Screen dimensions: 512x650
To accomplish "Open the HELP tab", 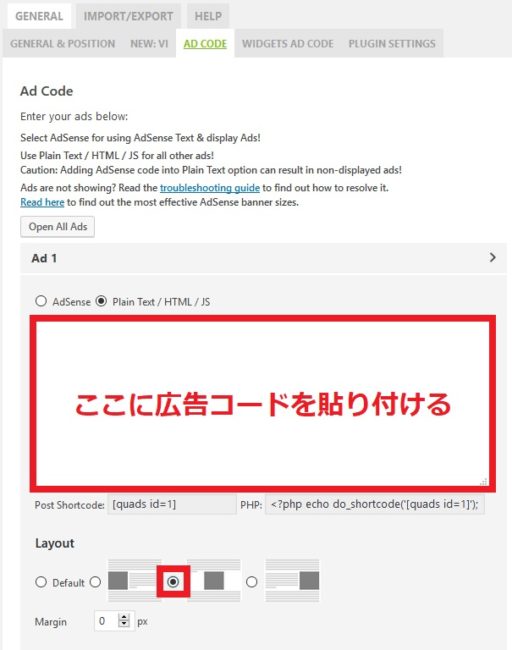I will (x=208, y=16).
